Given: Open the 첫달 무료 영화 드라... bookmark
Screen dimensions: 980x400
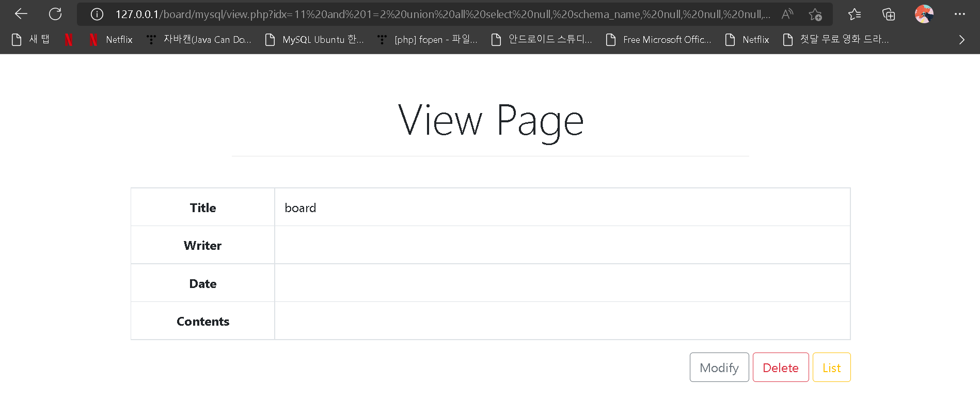Looking at the screenshot, I should (835, 40).
